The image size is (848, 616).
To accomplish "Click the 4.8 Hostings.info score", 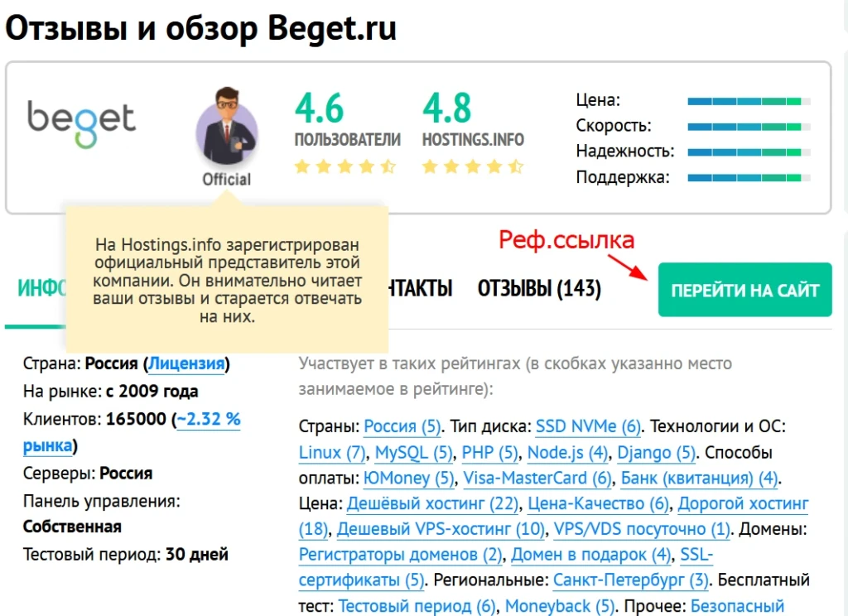I will (x=447, y=108).
